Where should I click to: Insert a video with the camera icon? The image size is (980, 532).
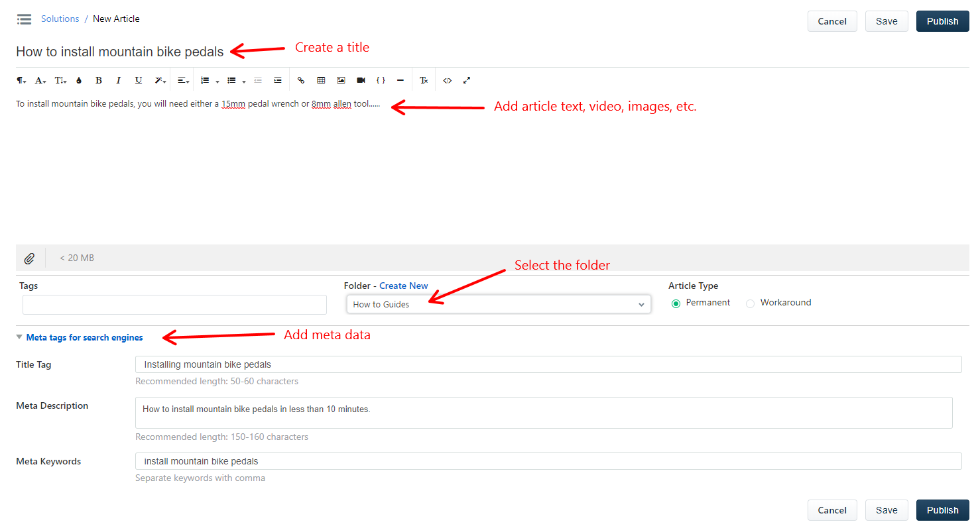(x=361, y=80)
